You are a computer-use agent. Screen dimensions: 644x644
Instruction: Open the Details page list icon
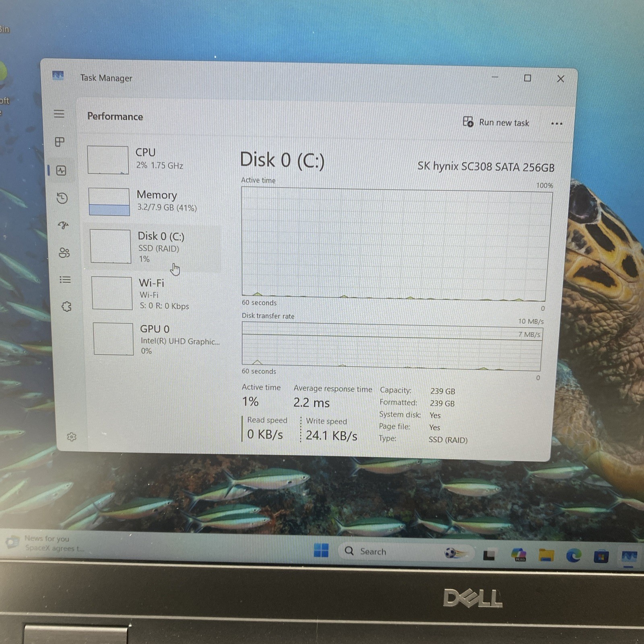pyautogui.click(x=65, y=280)
